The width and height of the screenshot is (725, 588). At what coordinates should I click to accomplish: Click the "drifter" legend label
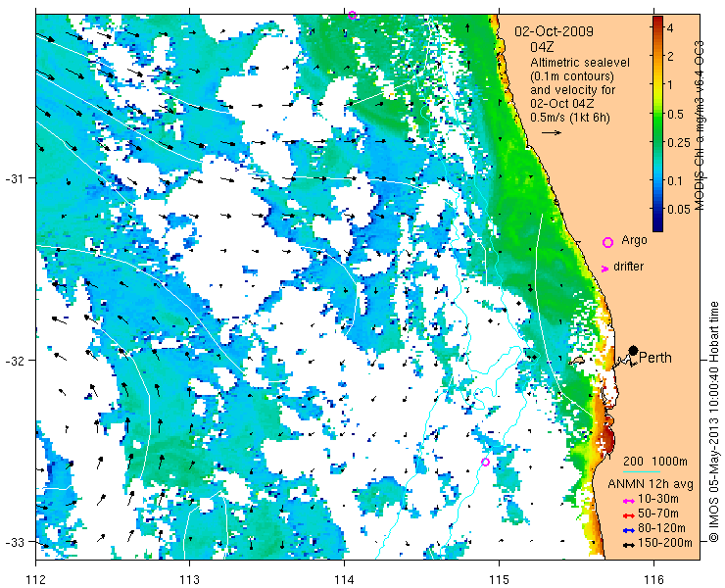[628, 267]
